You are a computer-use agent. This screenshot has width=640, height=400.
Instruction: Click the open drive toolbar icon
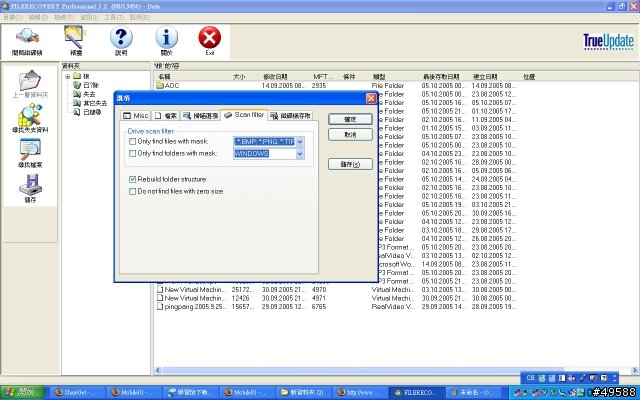pos(27,38)
